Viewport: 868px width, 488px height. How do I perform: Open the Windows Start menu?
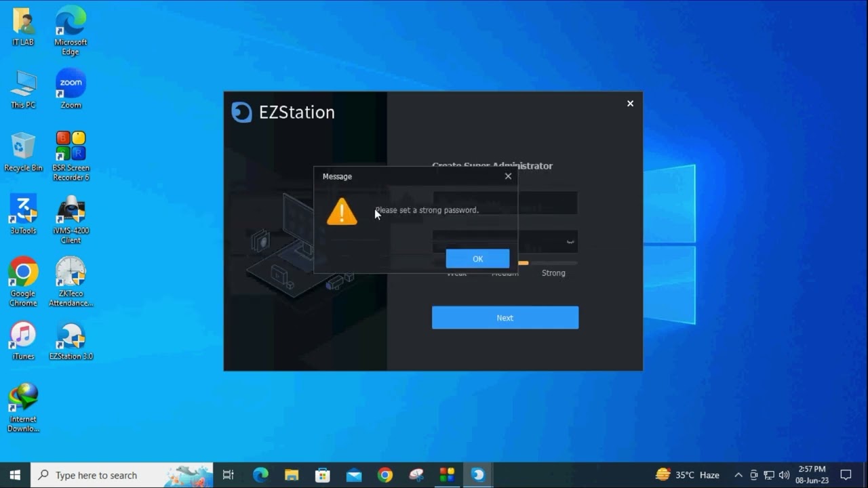point(15,474)
